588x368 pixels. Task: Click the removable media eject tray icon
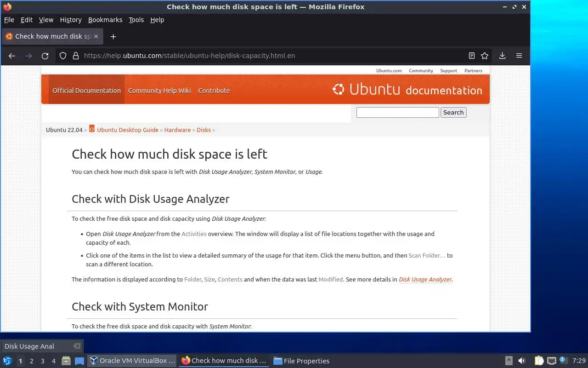(x=509, y=361)
